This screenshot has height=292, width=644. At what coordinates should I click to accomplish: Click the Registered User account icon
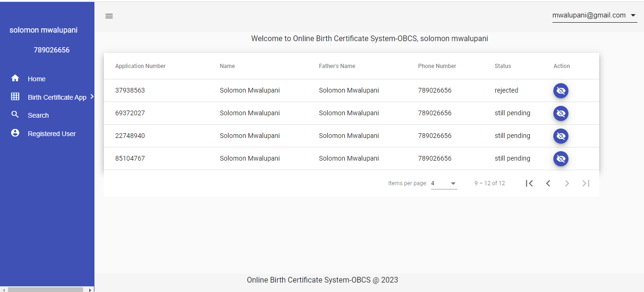pyautogui.click(x=15, y=133)
